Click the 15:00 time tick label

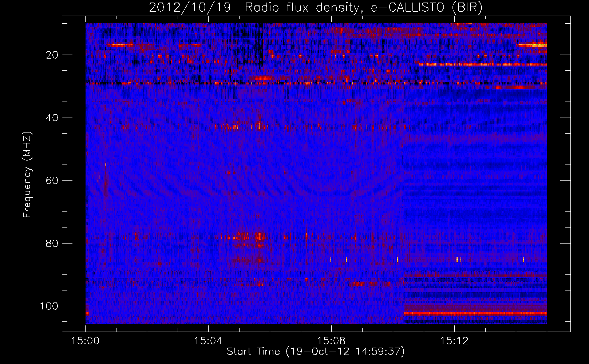click(86, 341)
